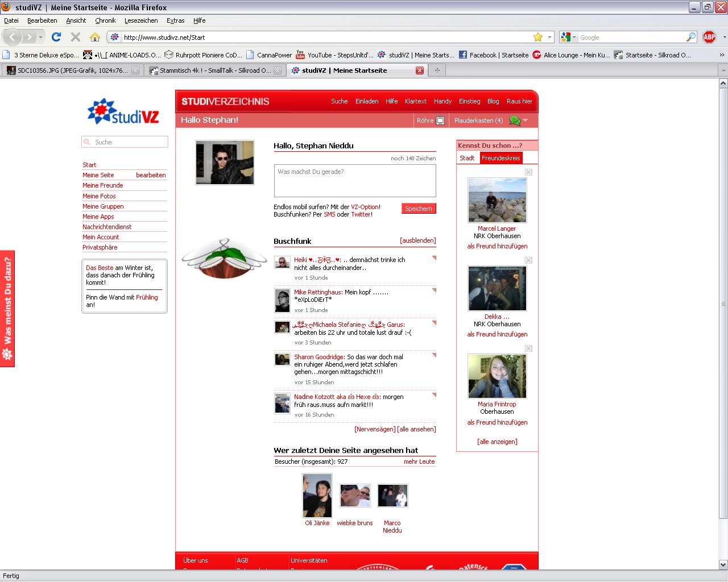Open the Meine Freunde link
The height and width of the screenshot is (582, 728).
click(x=103, y=185)
